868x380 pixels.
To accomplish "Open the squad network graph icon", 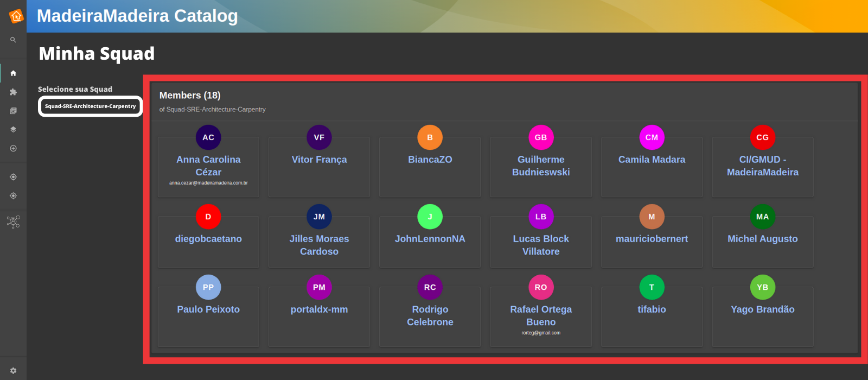I will tap(13, 221).
